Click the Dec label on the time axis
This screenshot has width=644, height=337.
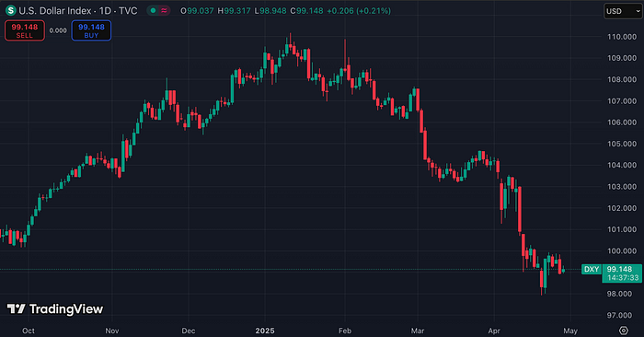click(x=189, y=331)
